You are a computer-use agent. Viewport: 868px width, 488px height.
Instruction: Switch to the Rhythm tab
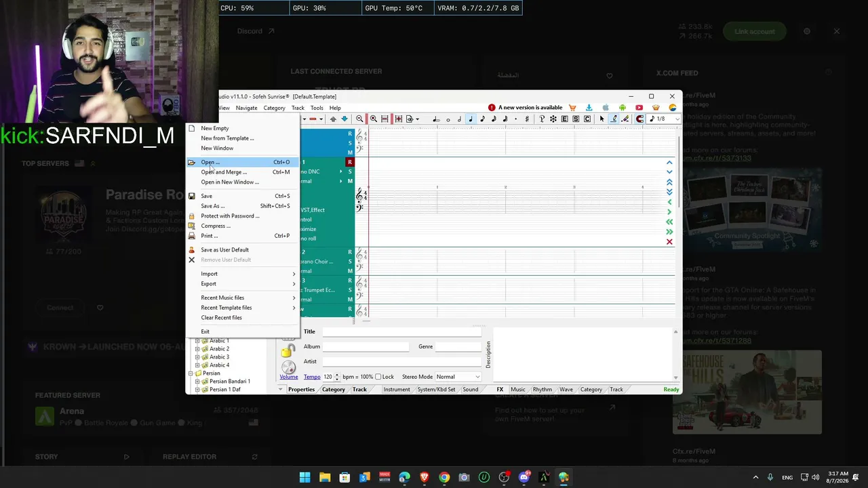pyautogui.click(x=542, y=390)
